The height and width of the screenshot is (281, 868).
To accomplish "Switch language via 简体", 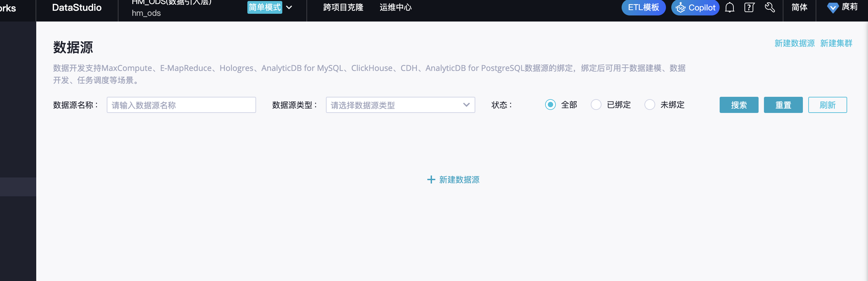I will [x=799, y=7].
